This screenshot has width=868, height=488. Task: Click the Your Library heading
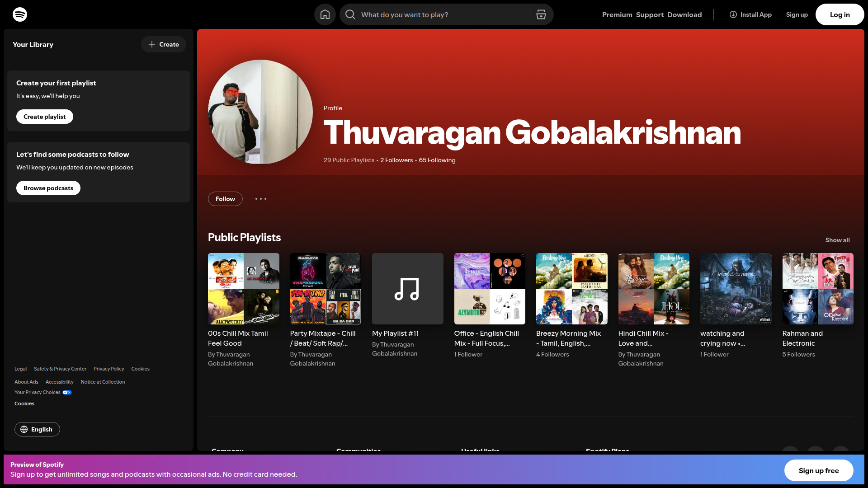coord(33,44)
